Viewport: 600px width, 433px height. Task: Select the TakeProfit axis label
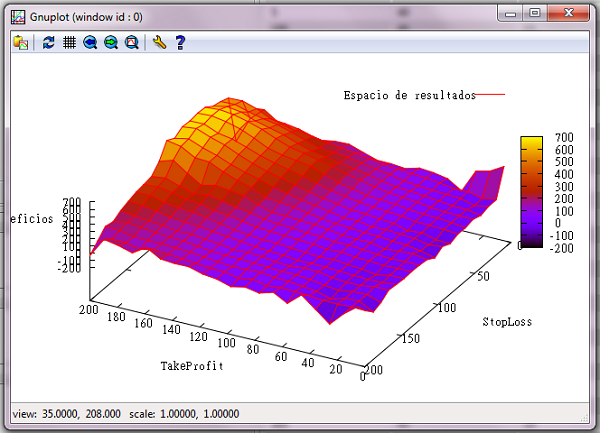click(x=192, y=366)
